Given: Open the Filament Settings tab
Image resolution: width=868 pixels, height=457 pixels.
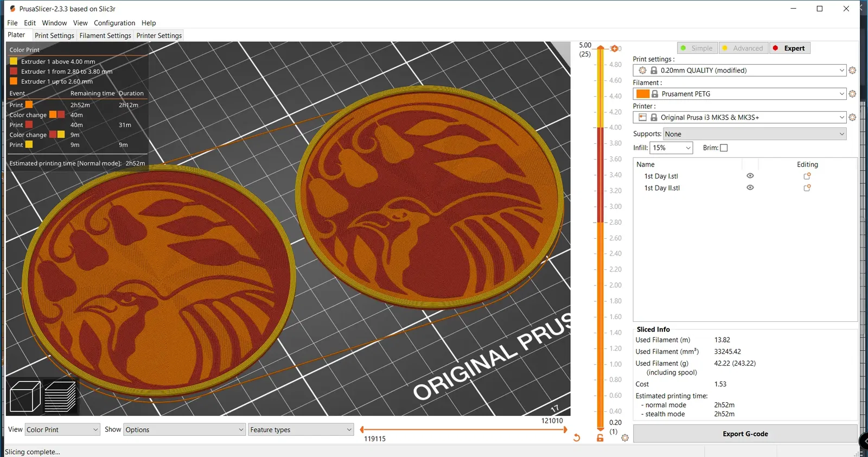Looking at the screenshot, I should [105, 35].
